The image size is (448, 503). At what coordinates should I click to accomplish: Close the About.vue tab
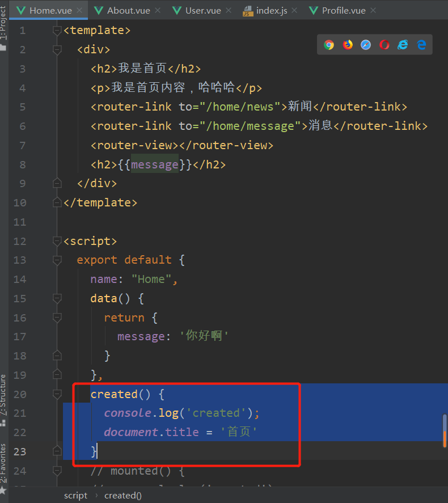pyautogui.click(x=158, y=10)
